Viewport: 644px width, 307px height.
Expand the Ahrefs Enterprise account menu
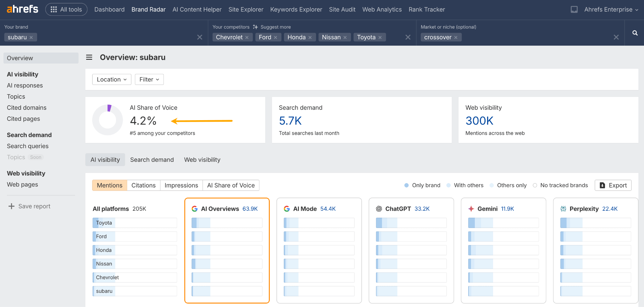click(610, 9)
